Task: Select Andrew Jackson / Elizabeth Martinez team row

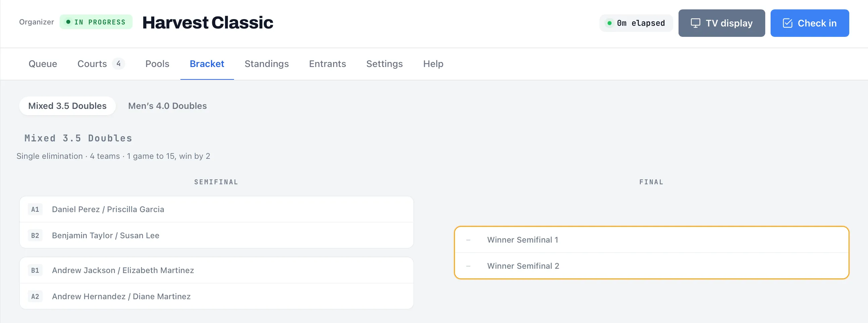Action: click(216, 270)
